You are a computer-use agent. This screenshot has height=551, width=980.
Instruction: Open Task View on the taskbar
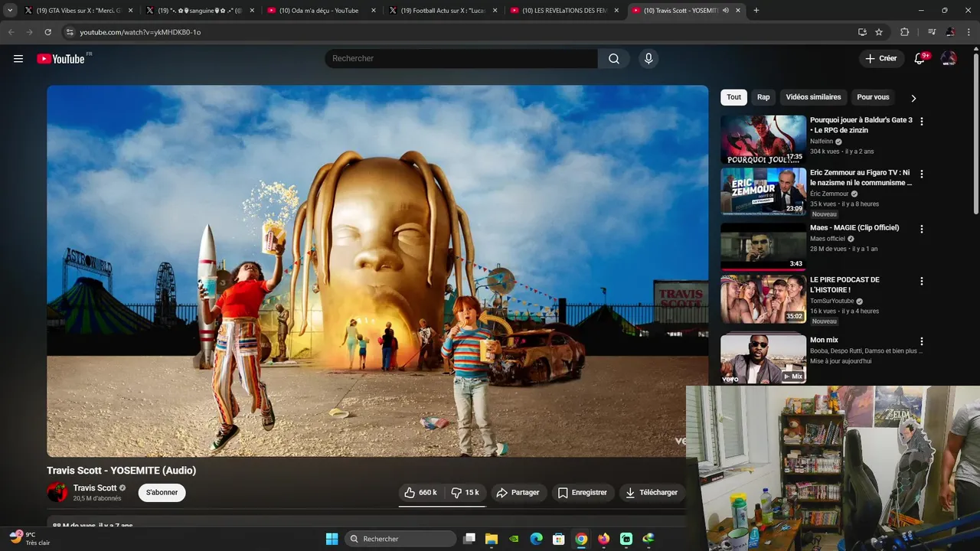469,539
